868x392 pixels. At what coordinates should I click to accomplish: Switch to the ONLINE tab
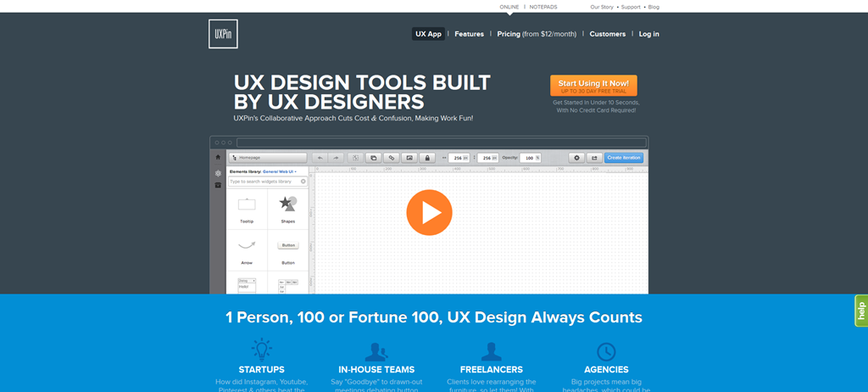[x=509, y=7]
